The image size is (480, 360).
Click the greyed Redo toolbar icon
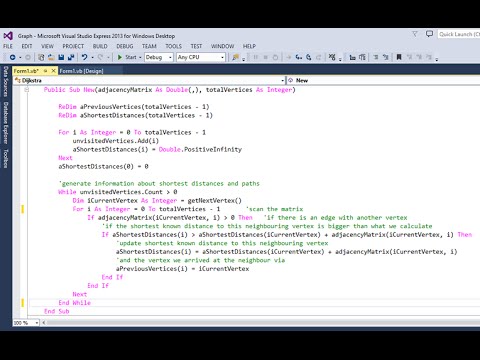100,57
